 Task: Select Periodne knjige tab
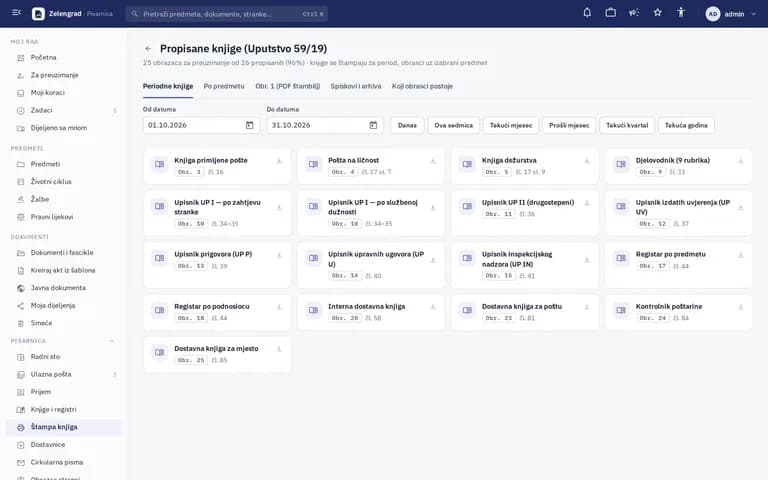point(168,86)
